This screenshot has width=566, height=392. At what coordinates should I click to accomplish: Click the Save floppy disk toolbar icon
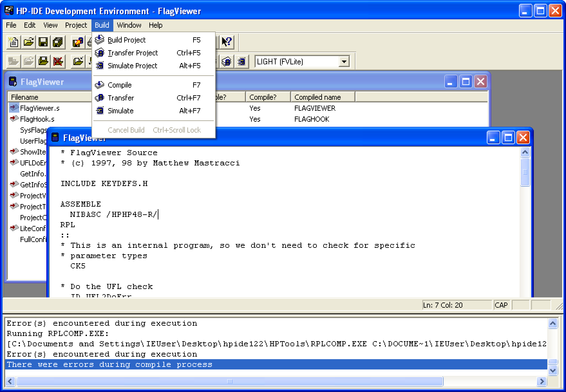click(43, 42)
